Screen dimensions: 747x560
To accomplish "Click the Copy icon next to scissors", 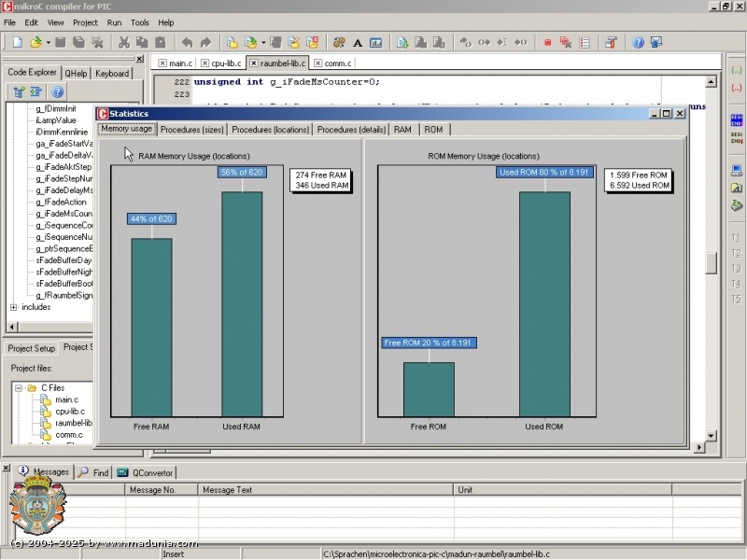I will (x=142, y=42).
